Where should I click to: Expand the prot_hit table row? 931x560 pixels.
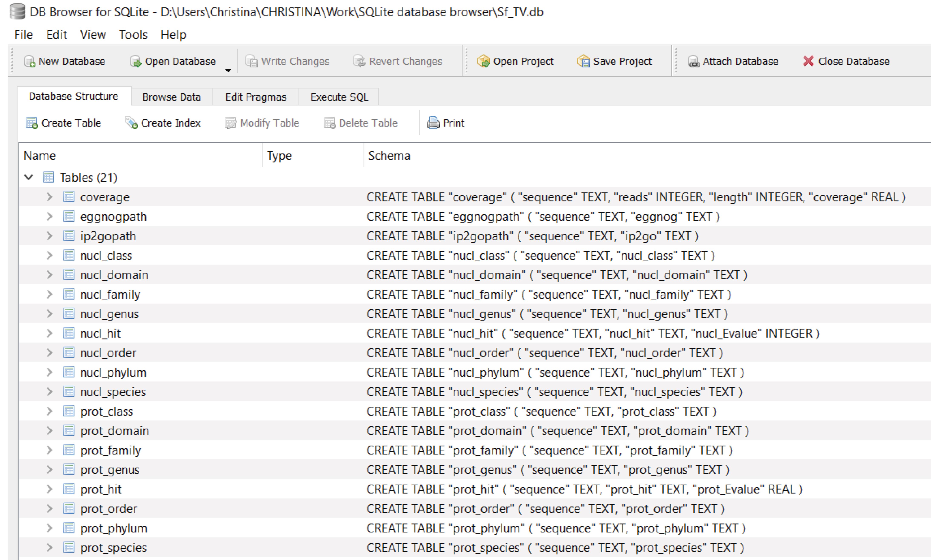(49, 489)
